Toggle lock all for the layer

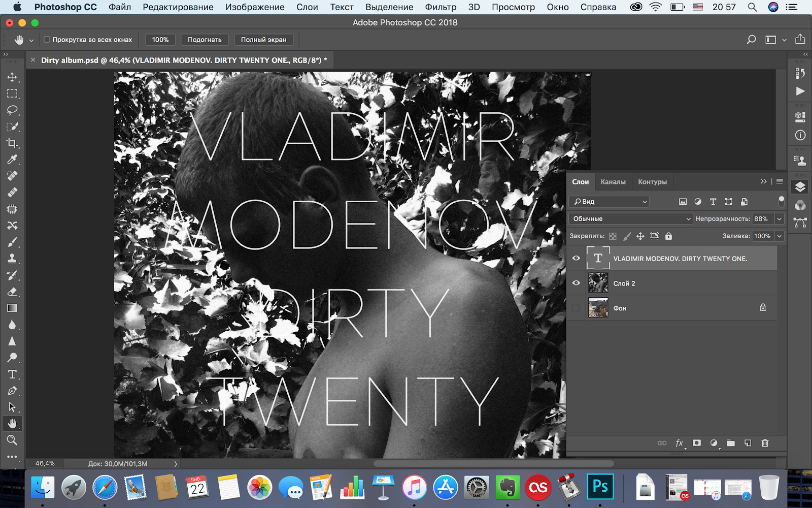coord(669,236)
